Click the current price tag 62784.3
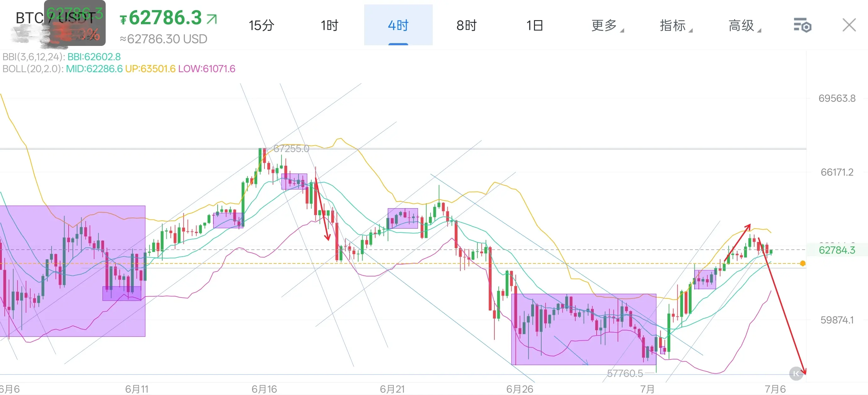868x395 pixels. click(x=837, y=250)
